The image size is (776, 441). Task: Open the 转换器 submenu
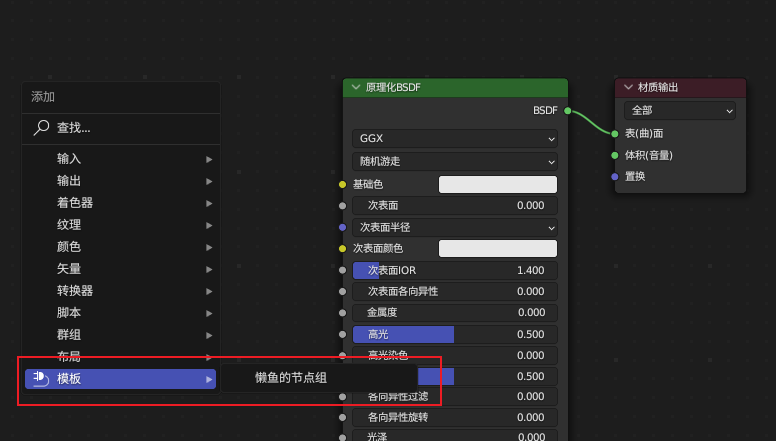pos(121,291)
